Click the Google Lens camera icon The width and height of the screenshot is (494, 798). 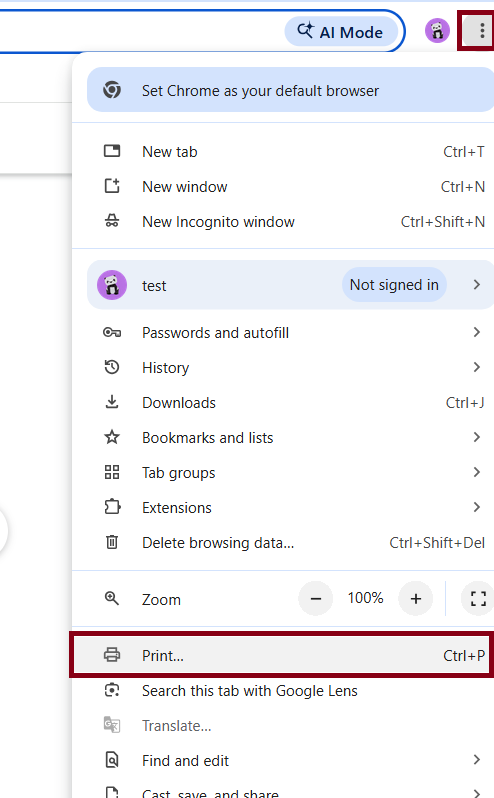click(112, 690)
